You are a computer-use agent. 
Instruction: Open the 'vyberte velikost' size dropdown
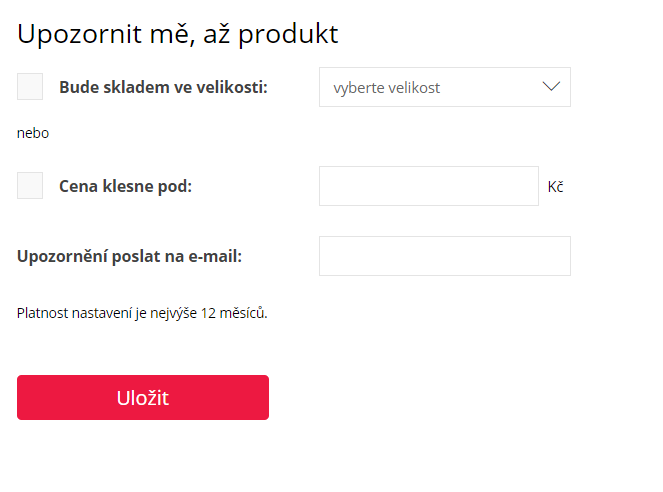[444, 87]
